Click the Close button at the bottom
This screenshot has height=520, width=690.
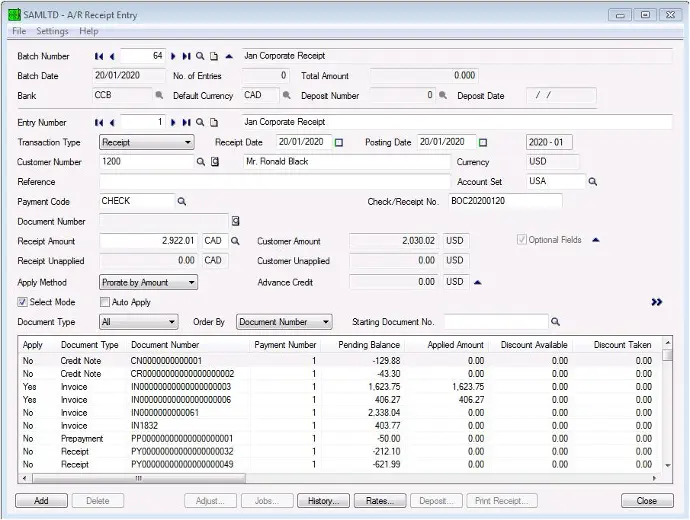pos(647,501)
